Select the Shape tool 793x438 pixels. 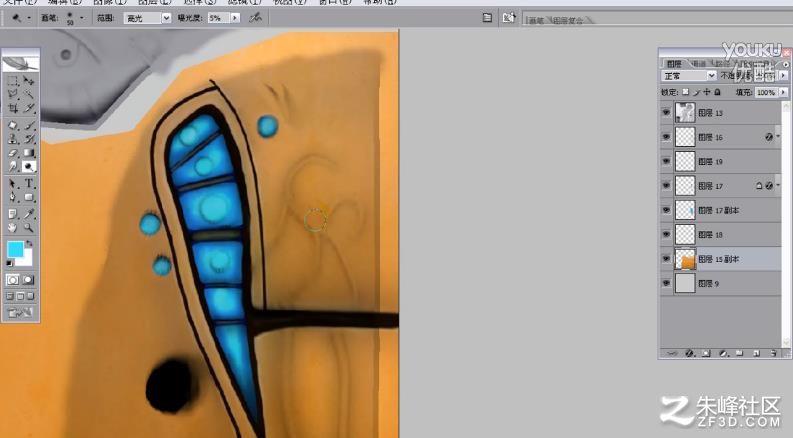(x=29, y=197)
